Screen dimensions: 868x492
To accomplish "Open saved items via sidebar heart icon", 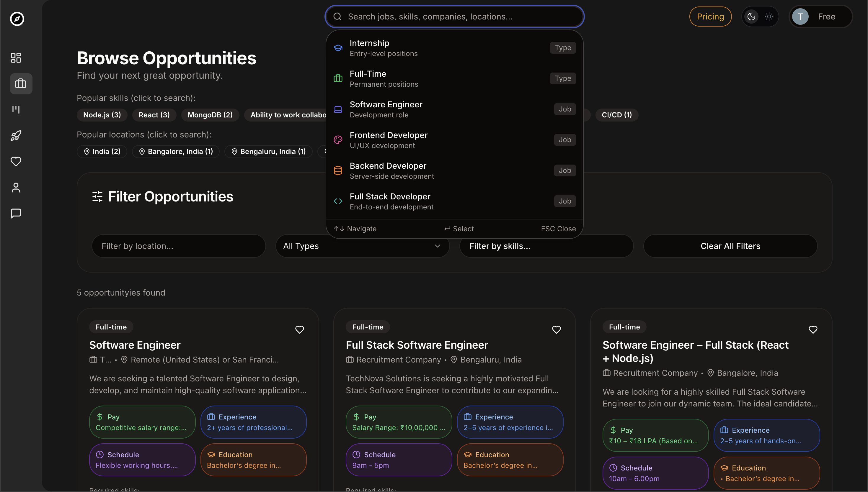I will tap(16, 162).
